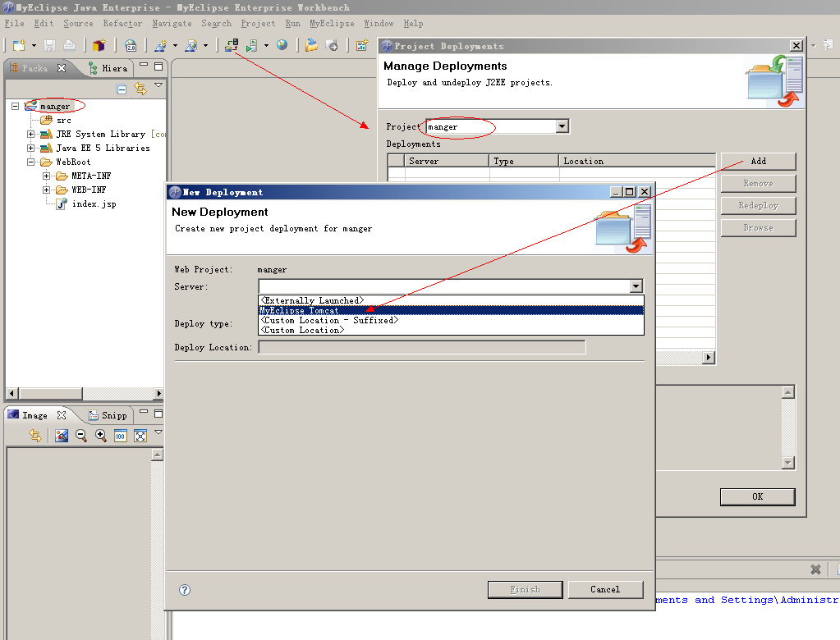This screenshot has width=840, height=640.
Task: Click OK in Project Deployments dialog
Action: [758, 496]
